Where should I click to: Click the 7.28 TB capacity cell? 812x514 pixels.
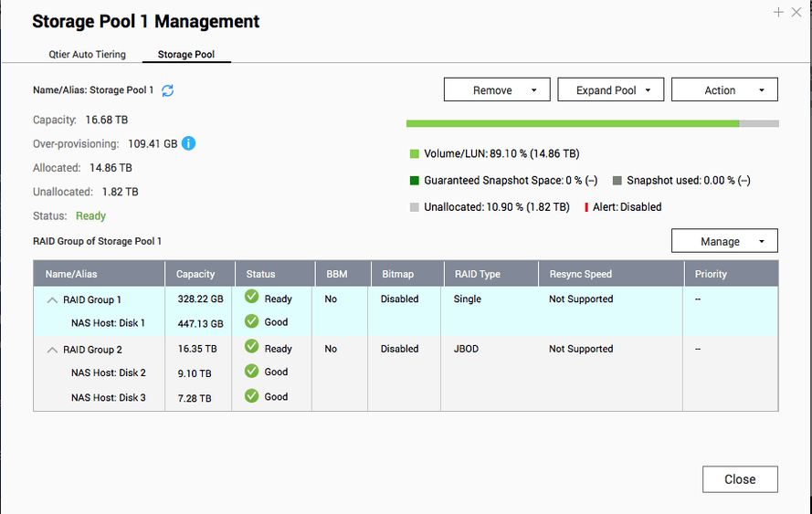195,399
